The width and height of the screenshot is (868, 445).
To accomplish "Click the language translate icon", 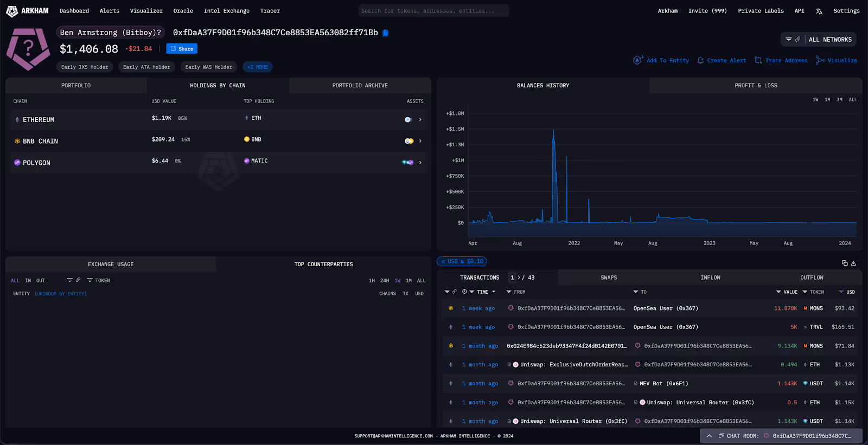I will coord(819,11).
